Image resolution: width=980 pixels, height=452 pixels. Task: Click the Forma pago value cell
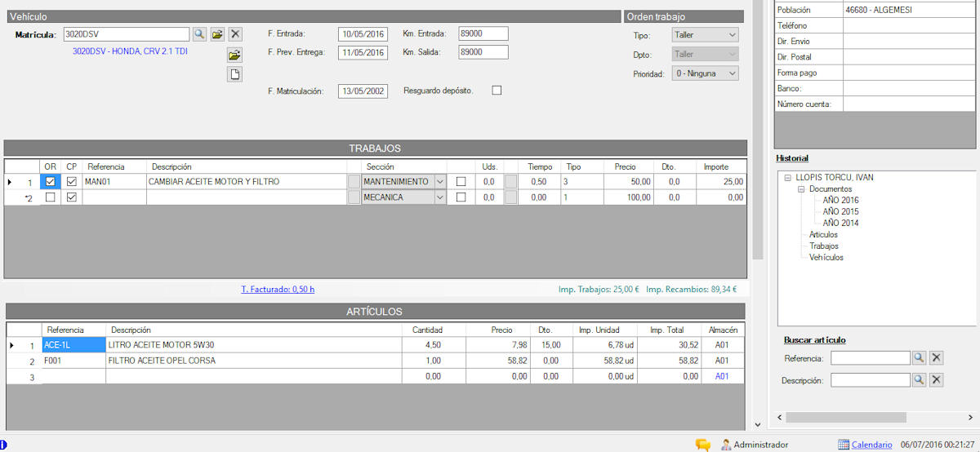click(909, 73)
